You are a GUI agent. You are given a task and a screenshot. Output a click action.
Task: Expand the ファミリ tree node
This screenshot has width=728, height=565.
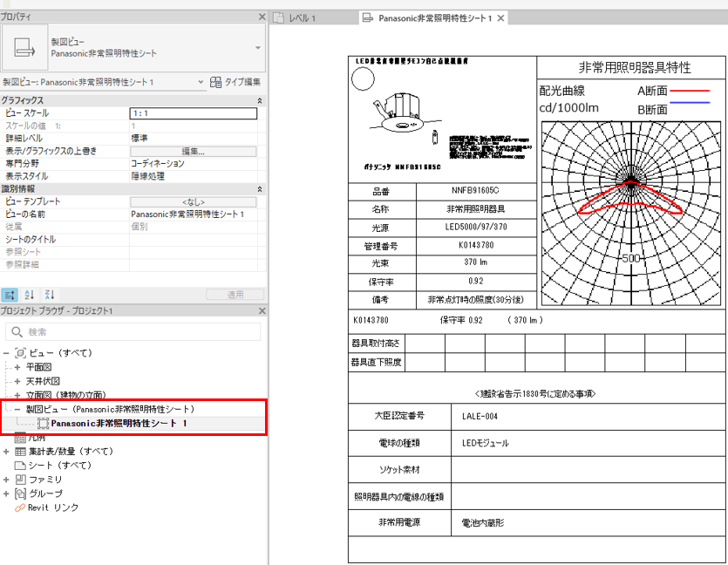(7, 480)
